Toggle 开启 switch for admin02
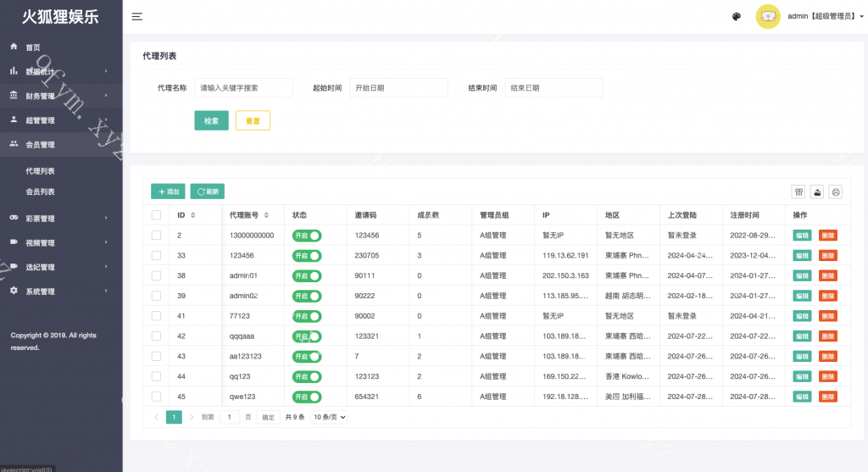Viewport: 868px width, 472px height. click(307, 296)
